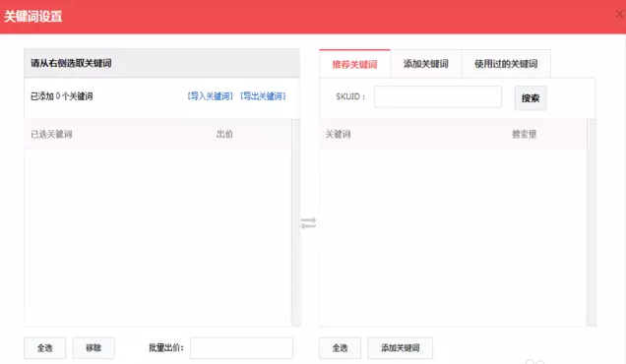This screenshot has height=364, width=626.
Task: Click the 请从右侧选取关键词 heading
Action: (71, 63)
